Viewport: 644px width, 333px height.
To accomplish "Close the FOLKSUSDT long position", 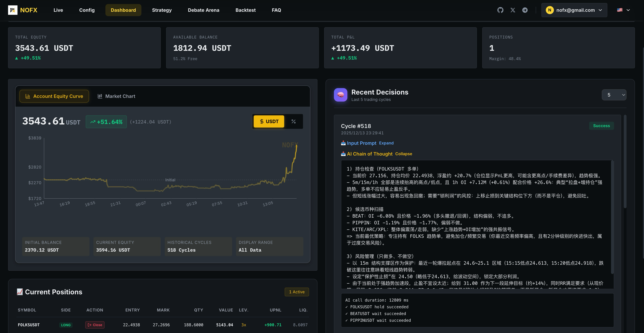I will tap(95, 325).
